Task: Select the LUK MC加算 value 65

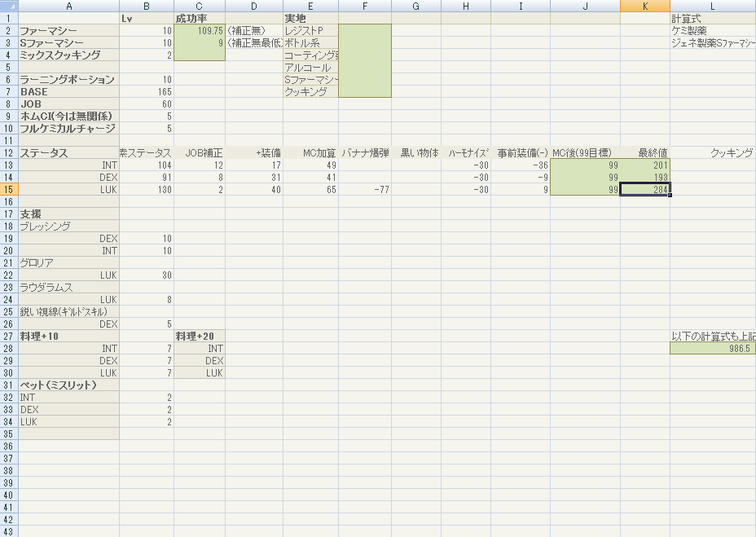Action: 310,190
